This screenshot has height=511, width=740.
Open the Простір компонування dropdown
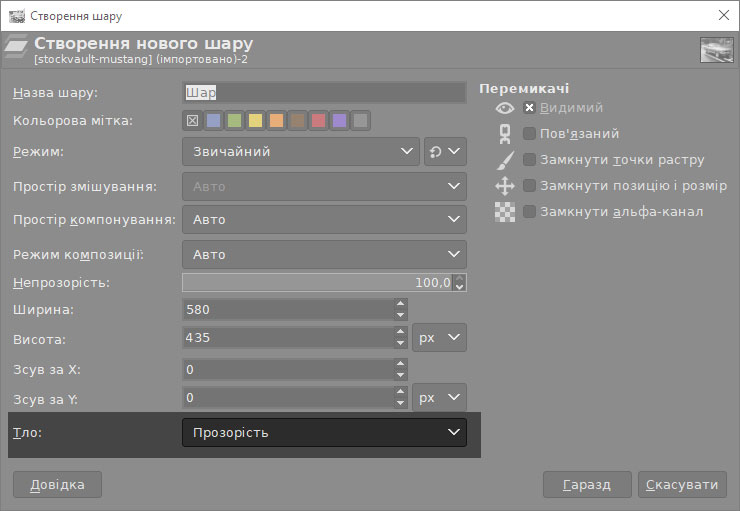[324, 219]
